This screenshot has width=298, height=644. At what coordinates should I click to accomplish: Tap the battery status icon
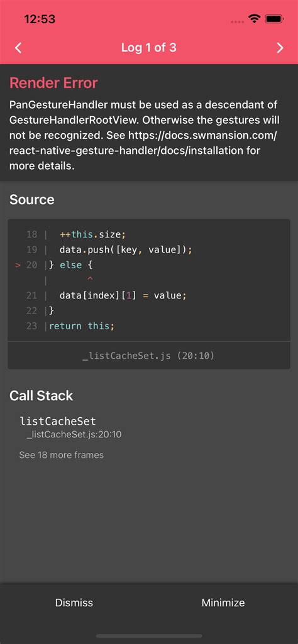(273, 19)
